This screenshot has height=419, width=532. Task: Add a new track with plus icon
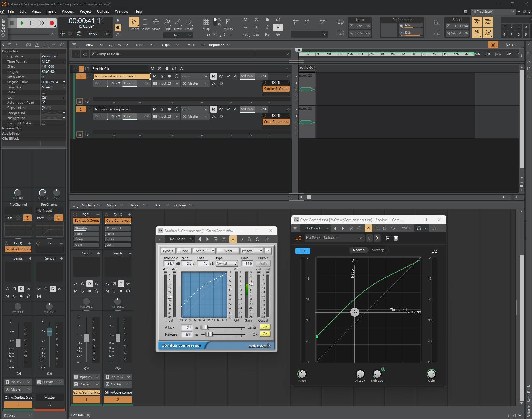[76, 54]
